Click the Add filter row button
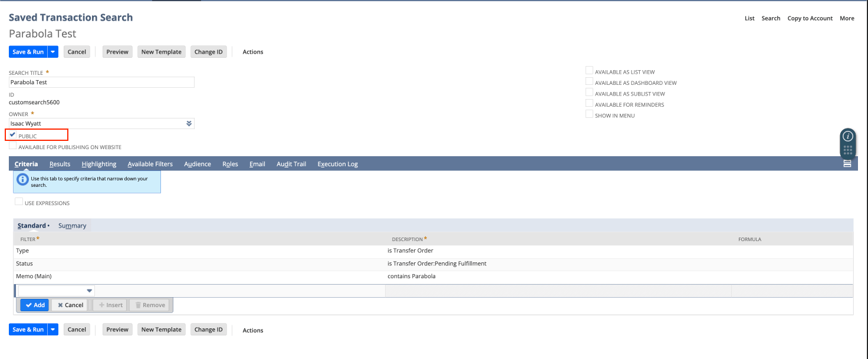 [35, 305]
